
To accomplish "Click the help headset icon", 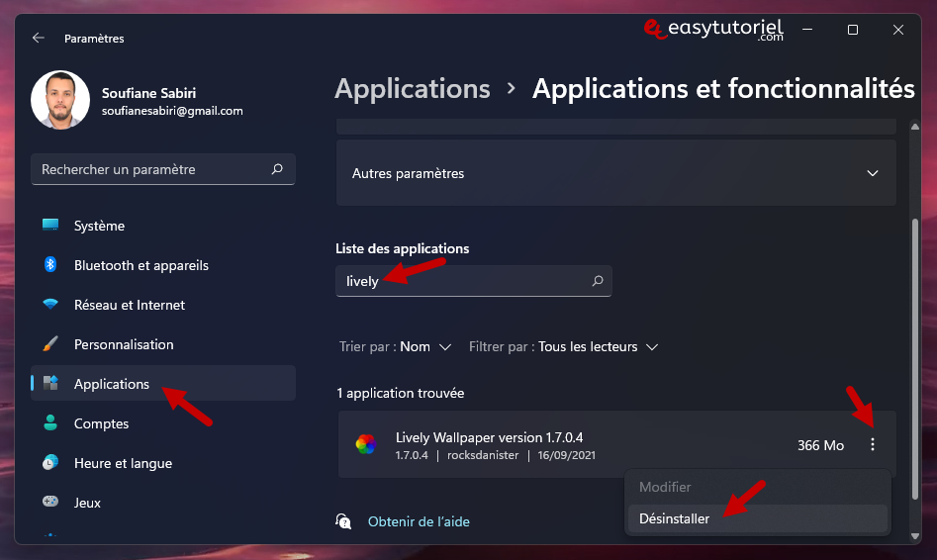I will tap(343, 521).
